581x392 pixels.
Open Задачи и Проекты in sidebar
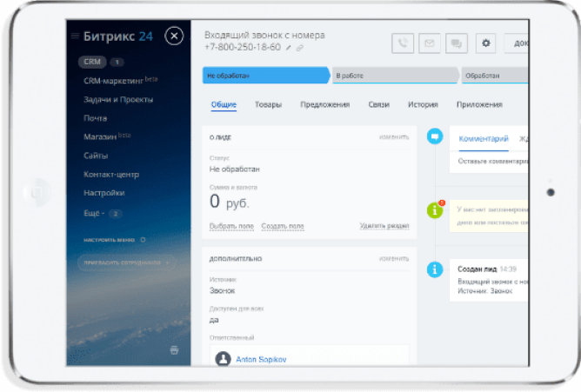coord(118,99)
